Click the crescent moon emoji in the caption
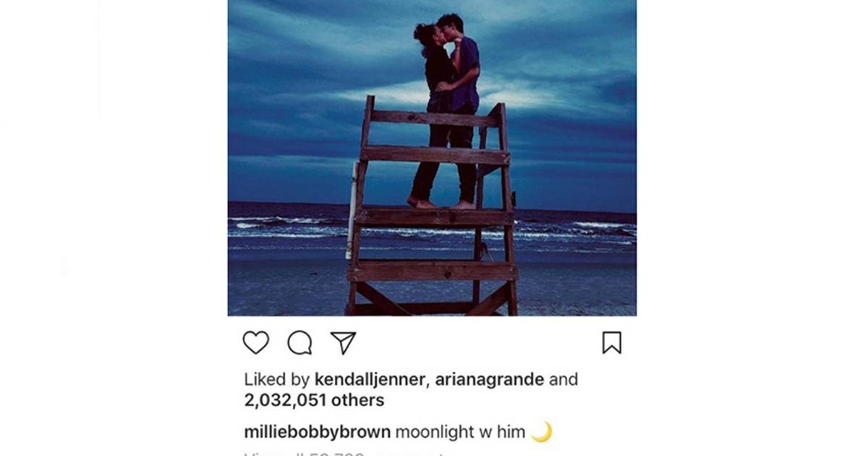The width and height of the screenshot is (868, 456). click(541, 432)
